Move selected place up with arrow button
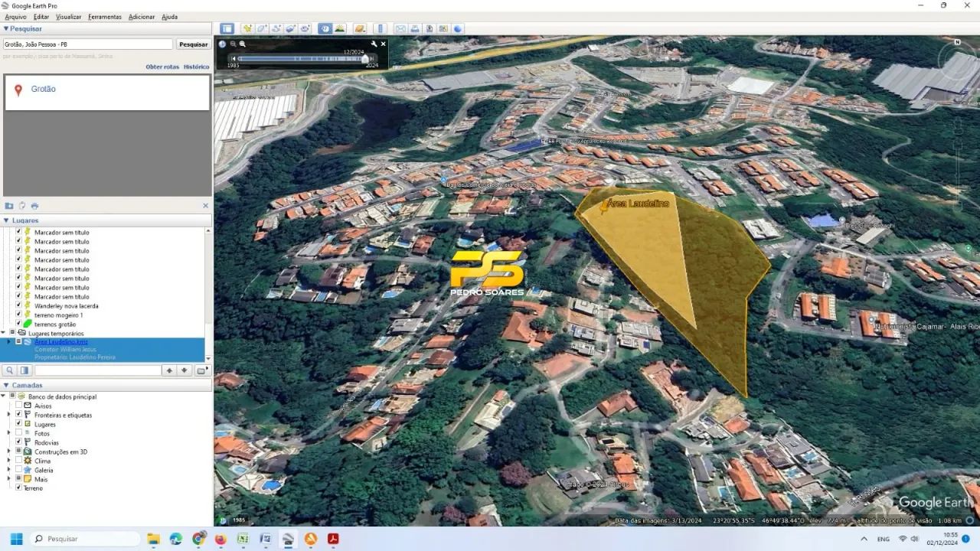The height and width of the screenshot is (551, 980). click(170, 370)
